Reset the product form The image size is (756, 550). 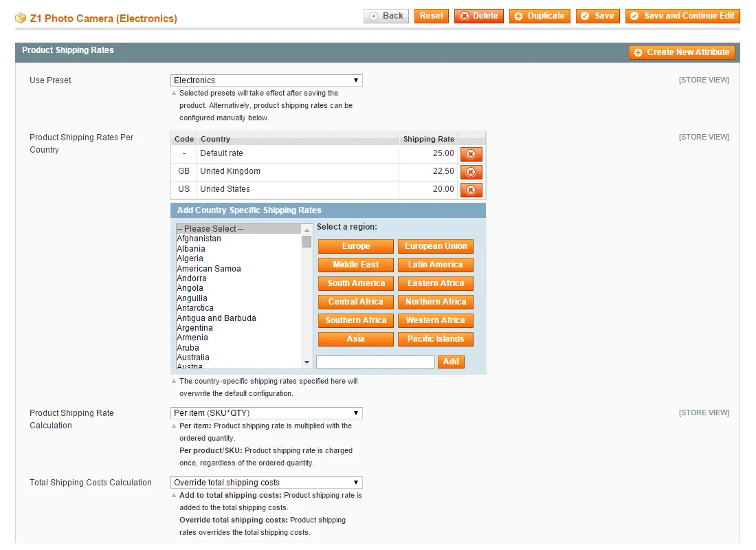432,16
